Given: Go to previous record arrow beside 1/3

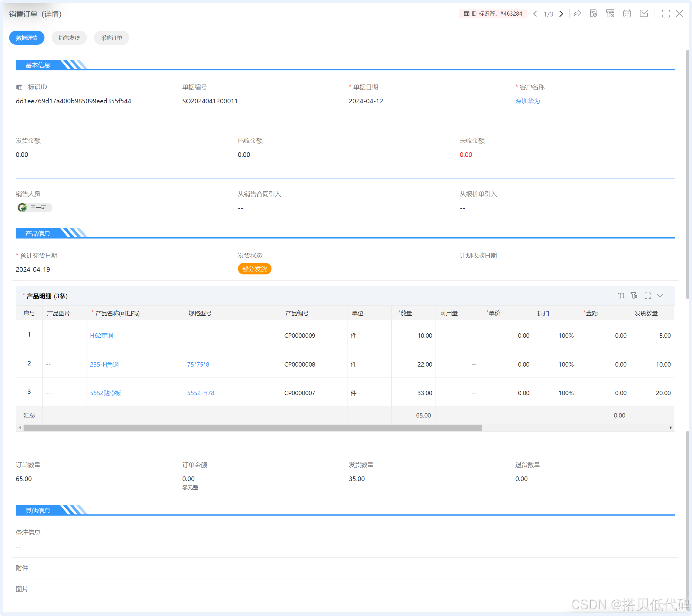Looking at the screenshot, I should pyautogui.click(x=535, y=14).
